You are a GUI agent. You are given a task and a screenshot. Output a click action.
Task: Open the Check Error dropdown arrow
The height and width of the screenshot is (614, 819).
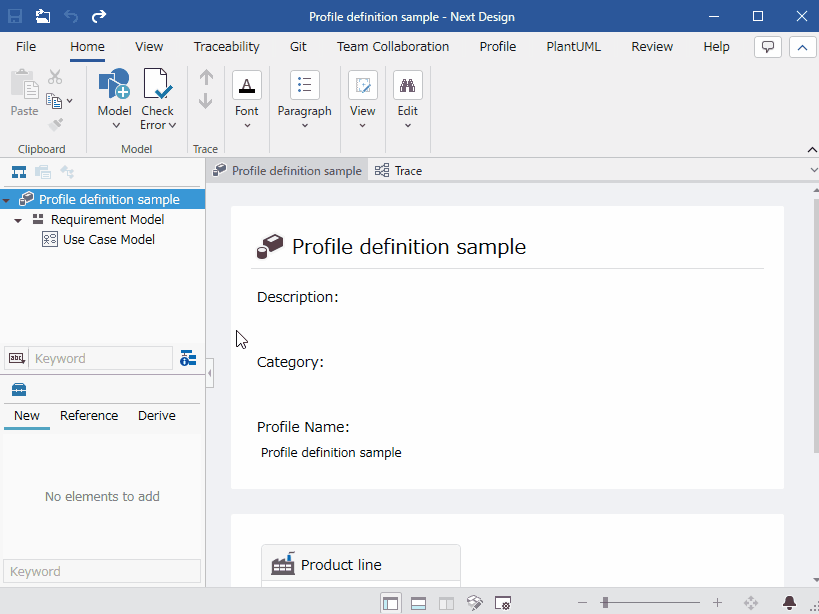coord(172,125)
